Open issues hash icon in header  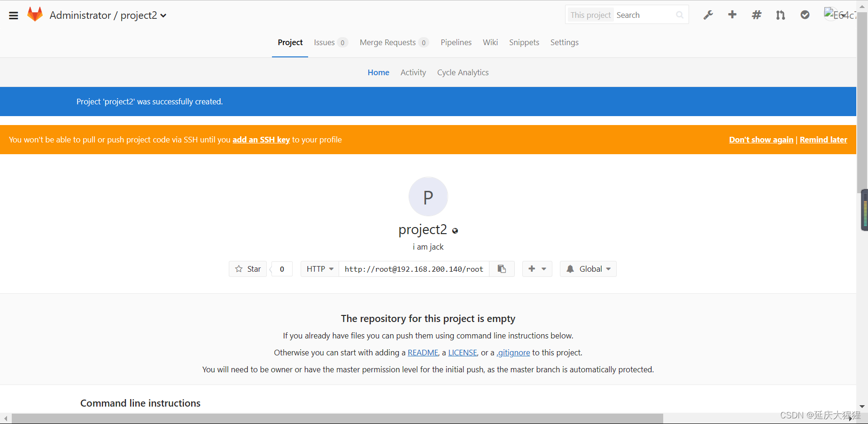pos(756,15)
